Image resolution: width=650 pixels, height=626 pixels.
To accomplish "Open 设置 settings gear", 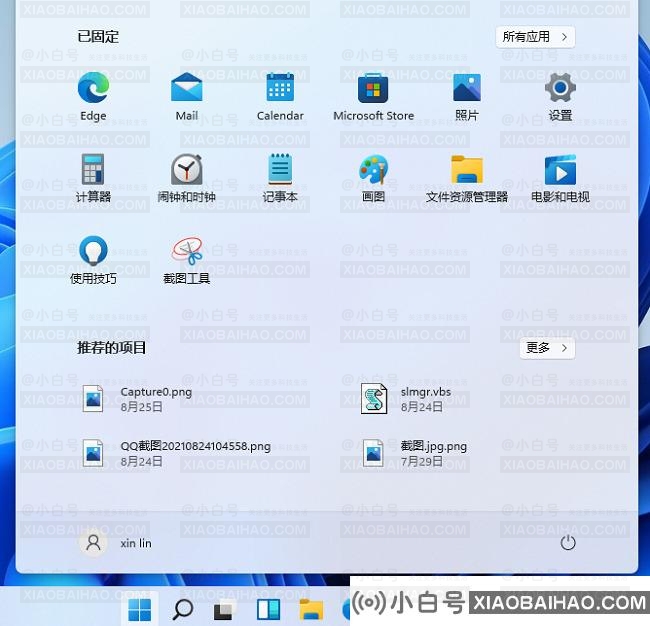I will 560,96.
